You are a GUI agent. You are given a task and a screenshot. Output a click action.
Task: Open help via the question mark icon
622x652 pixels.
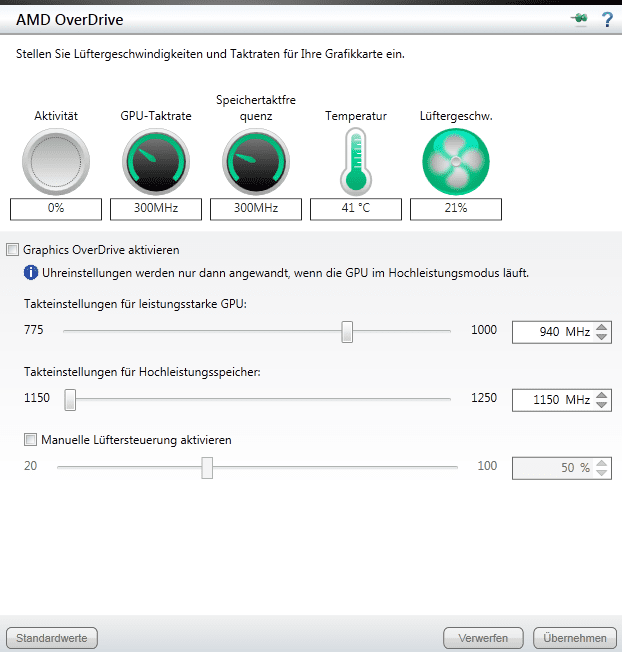(x=607, y=19)
